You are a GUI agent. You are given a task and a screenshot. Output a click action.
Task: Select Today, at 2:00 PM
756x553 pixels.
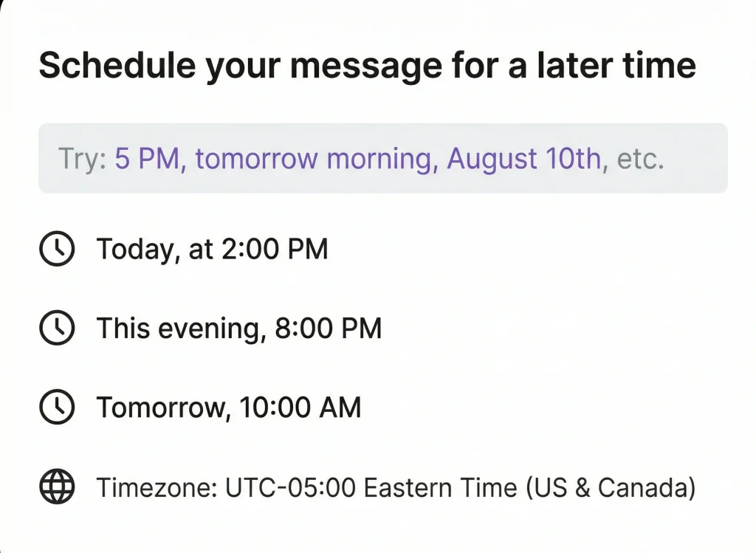coord(212,250)
